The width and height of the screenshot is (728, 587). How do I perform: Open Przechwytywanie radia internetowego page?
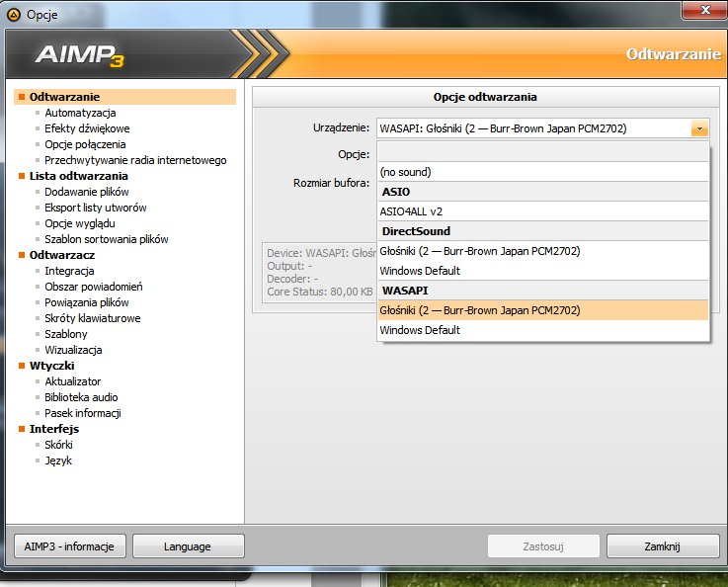pos(135,160)
